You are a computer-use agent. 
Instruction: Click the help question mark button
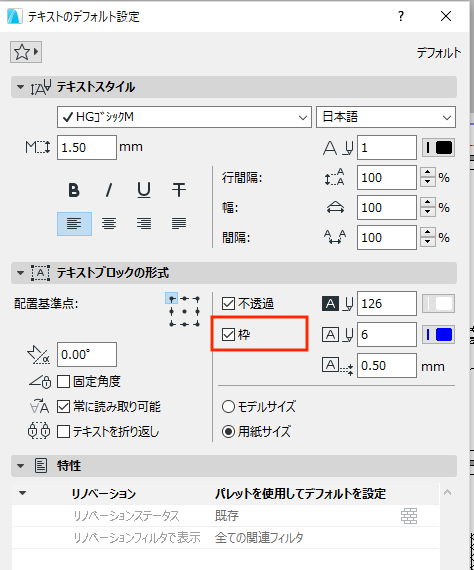(401, 16)
